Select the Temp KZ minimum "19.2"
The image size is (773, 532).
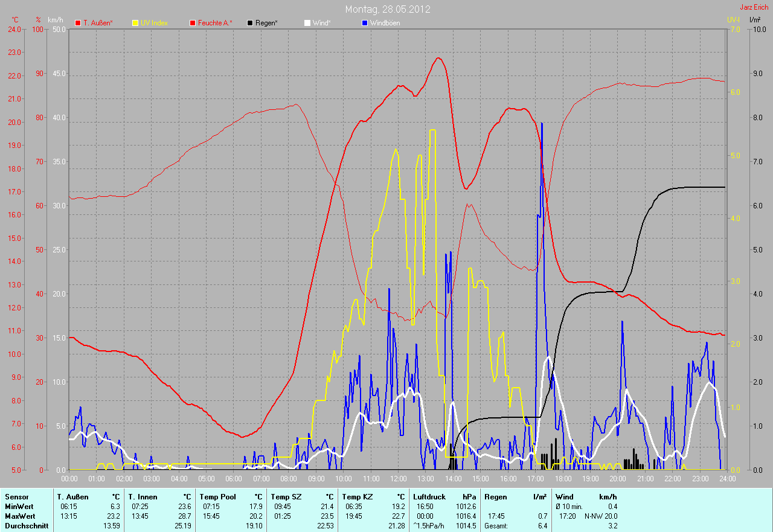click(398, 507)
